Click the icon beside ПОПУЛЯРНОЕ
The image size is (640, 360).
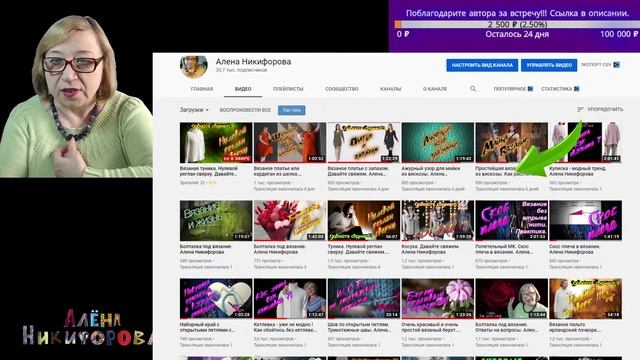[x=530, y=89]
